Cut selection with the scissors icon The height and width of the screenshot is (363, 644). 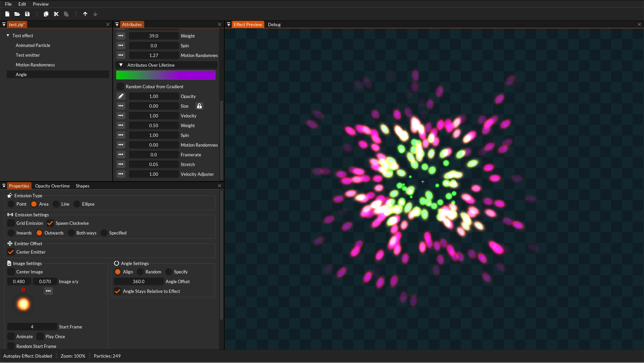coord(56,14)
